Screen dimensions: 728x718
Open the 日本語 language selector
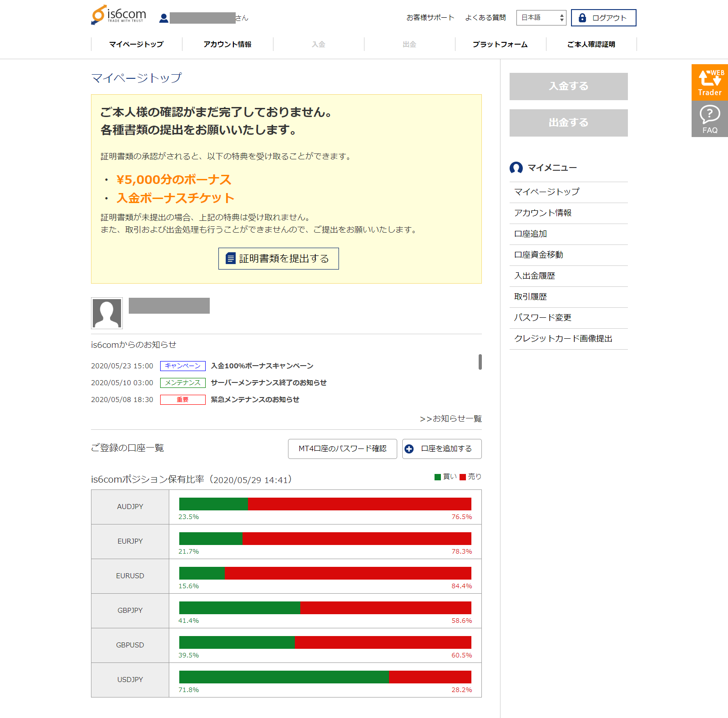(541, 18)
